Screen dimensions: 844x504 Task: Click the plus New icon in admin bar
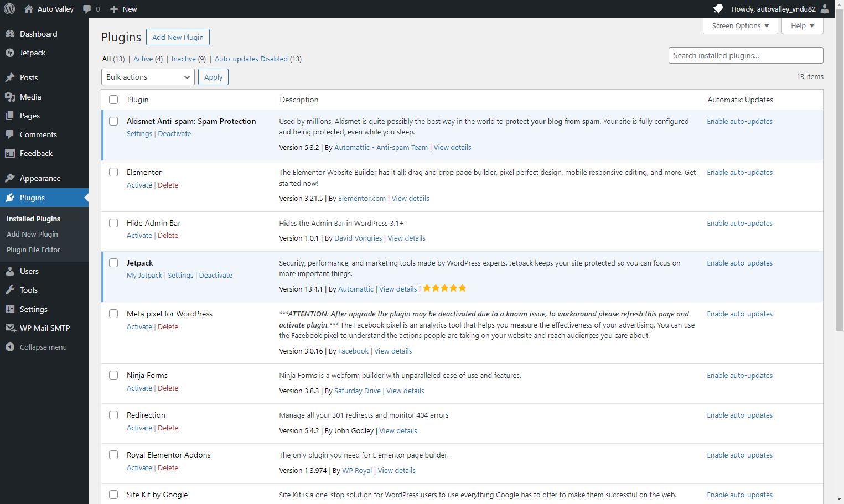[114, 9]
